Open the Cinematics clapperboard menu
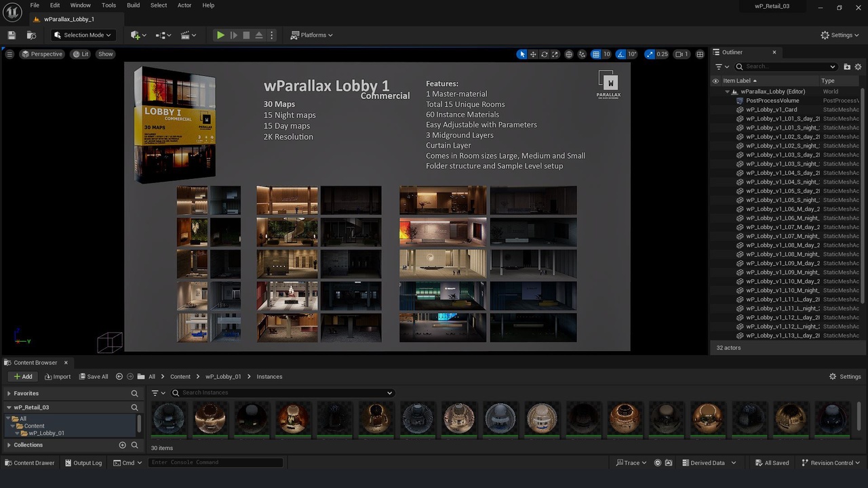This screenshot has width=868, height=488. pyautogui.click(x=189, y=35)
